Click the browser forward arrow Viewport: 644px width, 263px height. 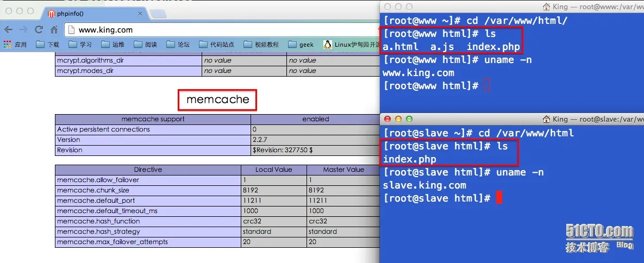click(23, 29)
